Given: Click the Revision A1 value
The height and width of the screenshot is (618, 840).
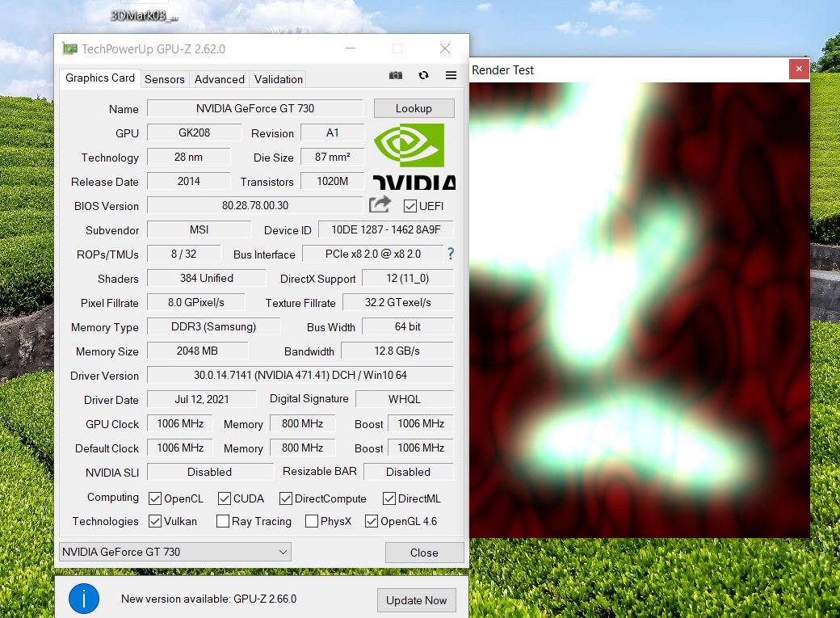Looking at the screenshot, I should (332, 132).
